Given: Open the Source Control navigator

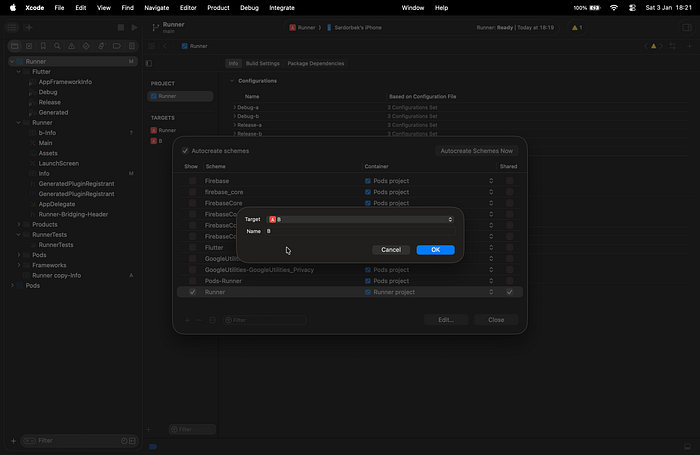Looking at the screenshot, I should pos(29,46).
